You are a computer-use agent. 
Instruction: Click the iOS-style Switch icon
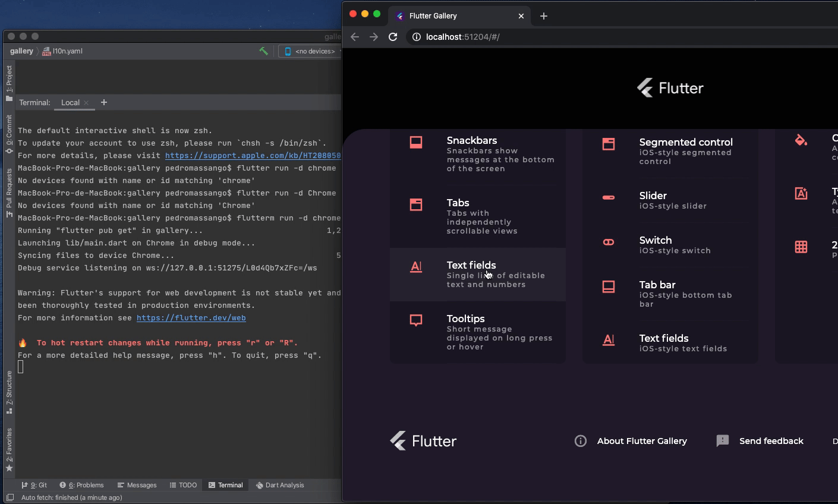click(x=609, y=242)
